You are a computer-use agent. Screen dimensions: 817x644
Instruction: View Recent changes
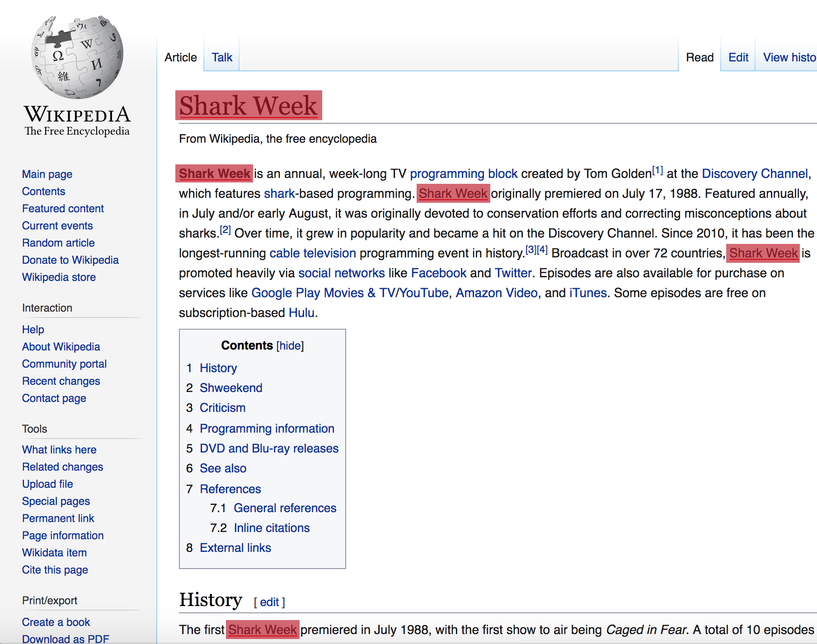pos(61,381)
